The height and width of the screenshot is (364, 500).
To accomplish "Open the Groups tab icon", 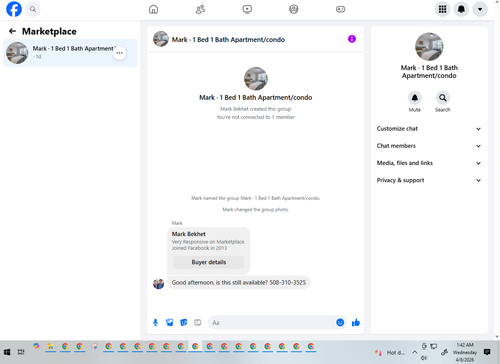I will coord(294,9).
